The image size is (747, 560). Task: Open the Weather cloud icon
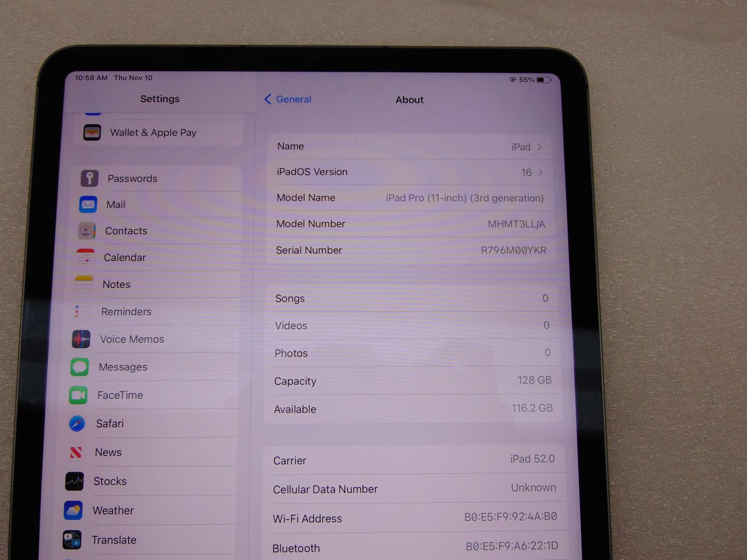73,511
